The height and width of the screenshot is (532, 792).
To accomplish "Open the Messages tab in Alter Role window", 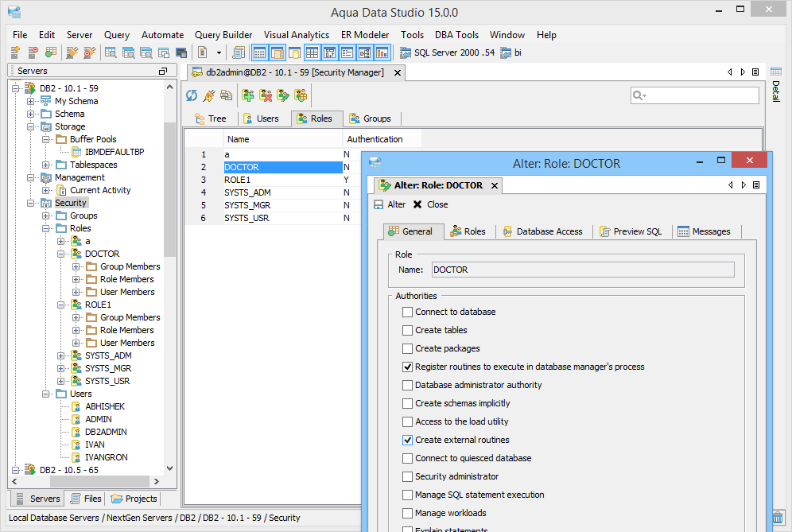I will (704, 231).
